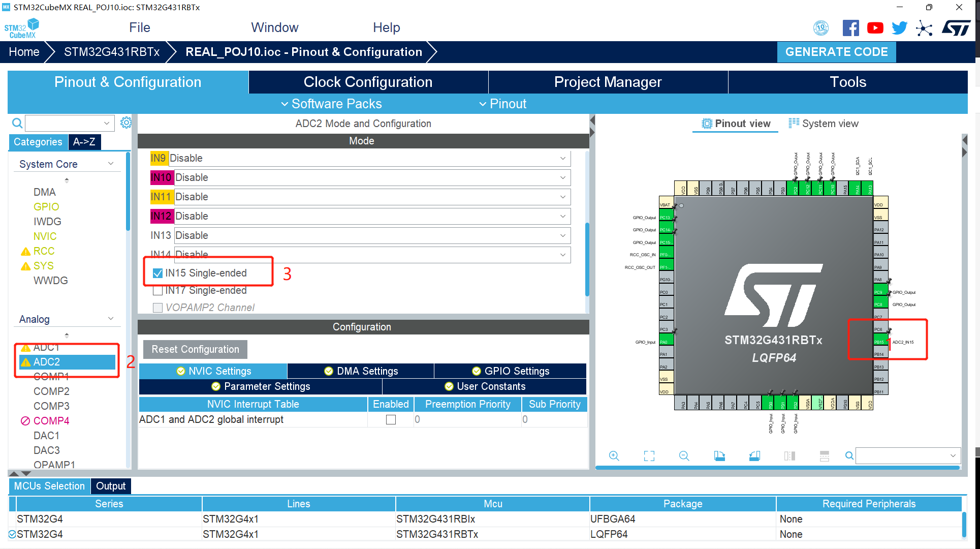This screenshot has width=980, height=549.
Task: Click the 10-year anniversary badge icon
Action: pyautogui.click(x=820, y=28)
